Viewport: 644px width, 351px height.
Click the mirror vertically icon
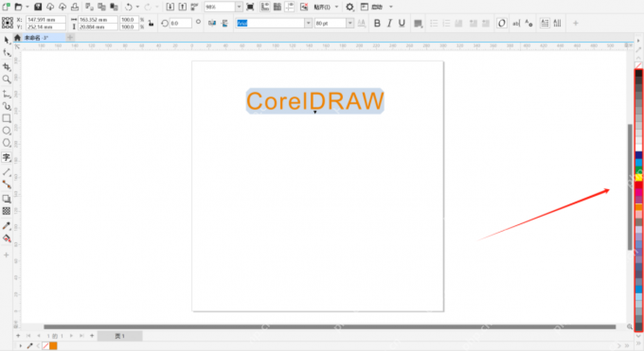[x=224, y=23]
